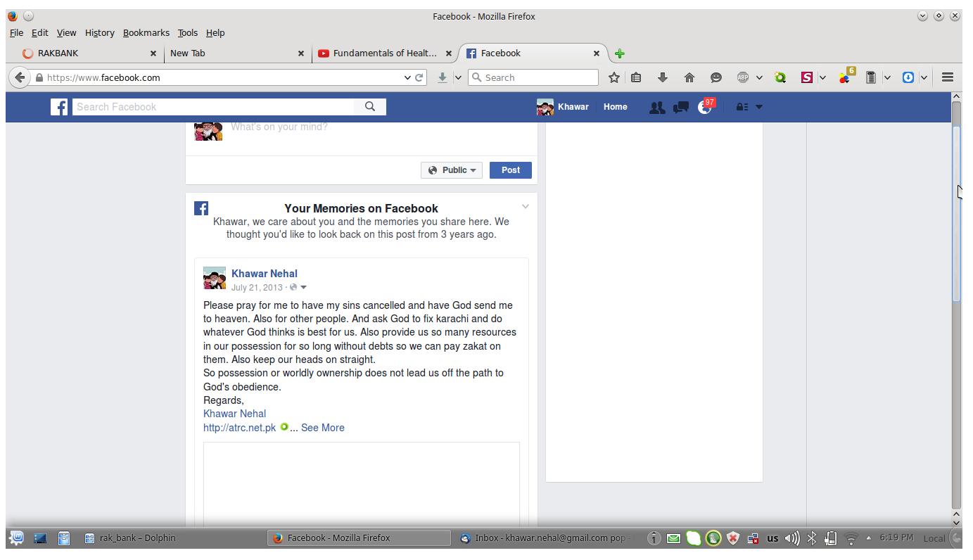
Task: Open the Facebook messages icon
Action: pyautogui.click(x=680, y=107)
